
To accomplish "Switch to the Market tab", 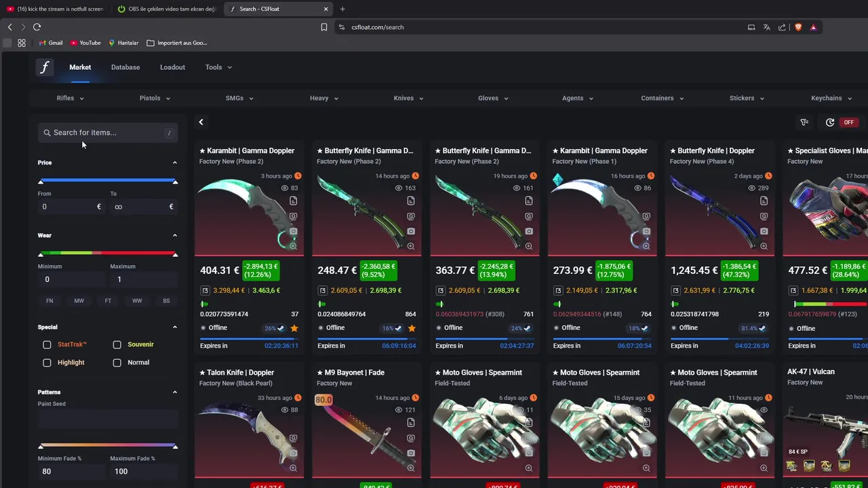I will tap(80, 67).
